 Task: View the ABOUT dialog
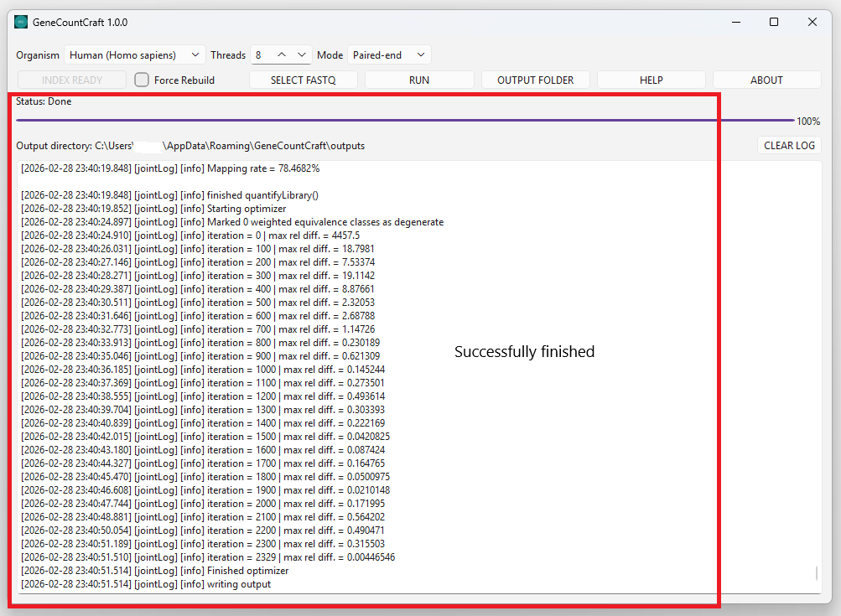(766, 80)
